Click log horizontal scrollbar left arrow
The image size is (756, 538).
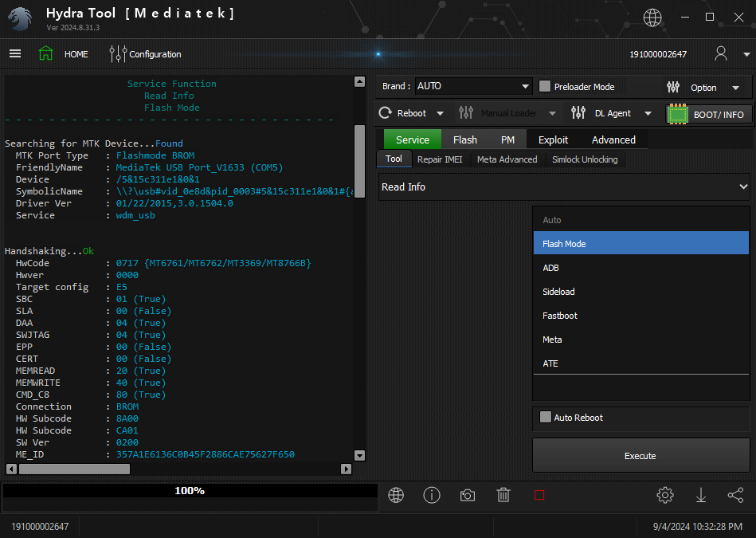[x=12, y=469]
